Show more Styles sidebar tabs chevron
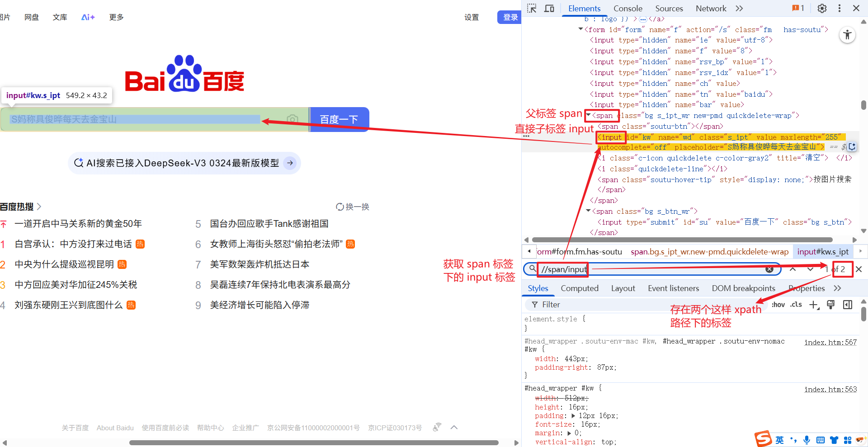868x447 pixels. pyautogui.click(x=837, y=288)
